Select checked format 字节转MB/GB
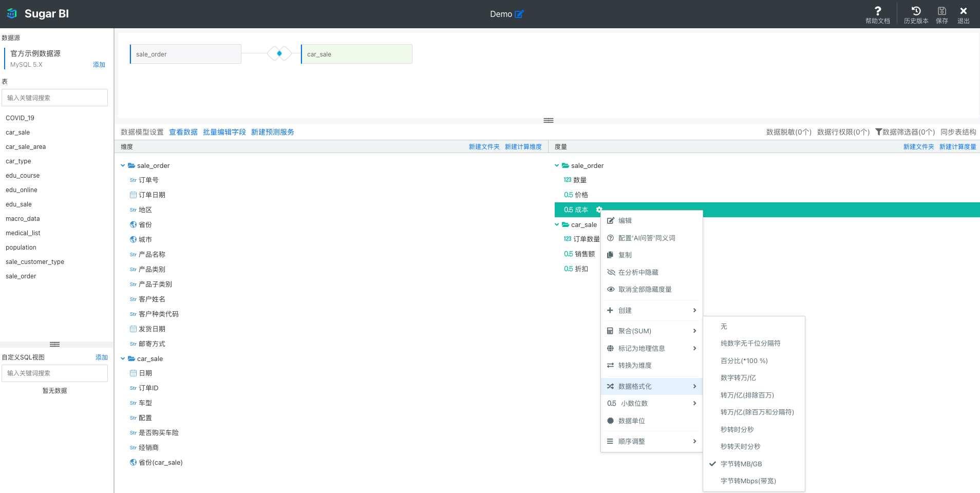 click(754, 464)
